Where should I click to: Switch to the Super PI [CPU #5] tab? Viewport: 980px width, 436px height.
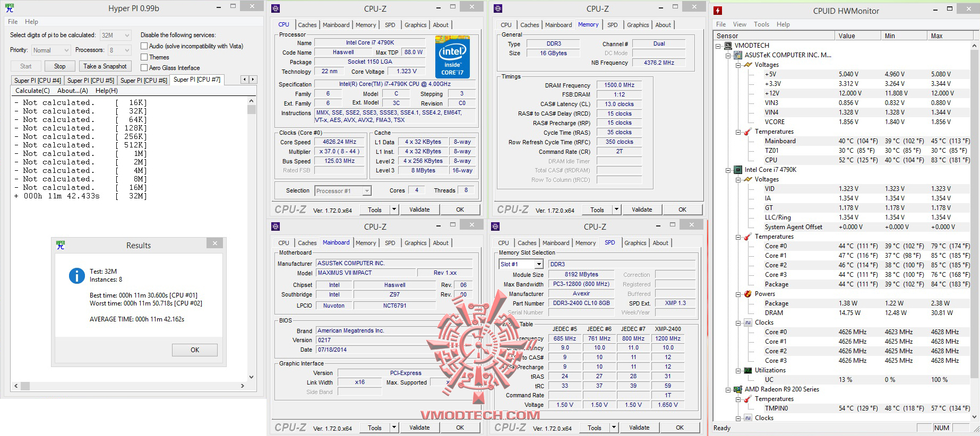91,81
